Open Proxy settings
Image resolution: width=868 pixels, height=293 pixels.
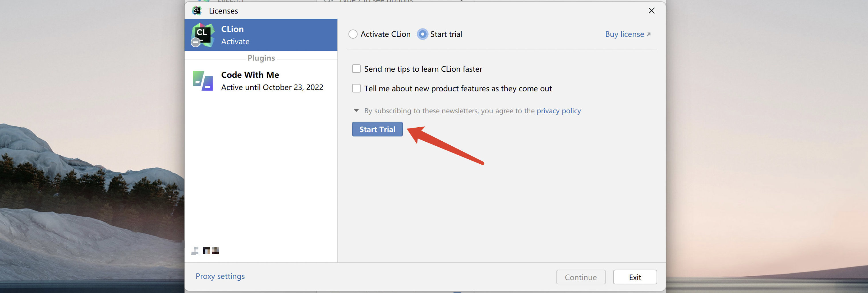click(x=220, y=276)
